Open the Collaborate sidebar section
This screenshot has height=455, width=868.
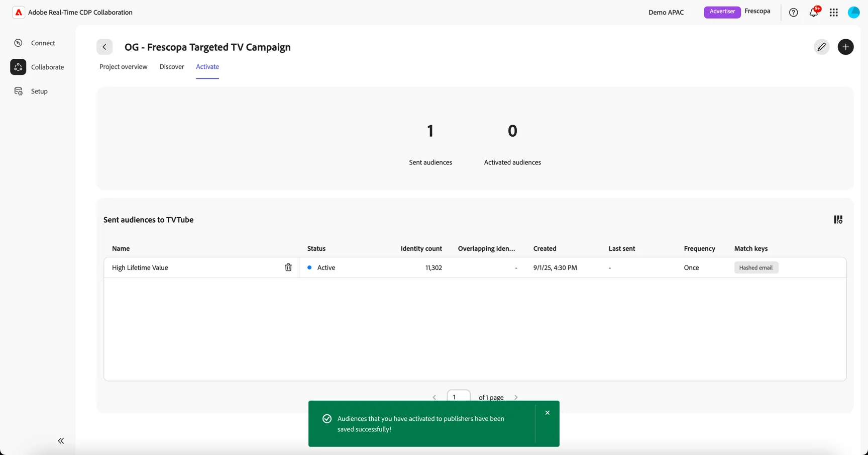[x=38, y=67]
